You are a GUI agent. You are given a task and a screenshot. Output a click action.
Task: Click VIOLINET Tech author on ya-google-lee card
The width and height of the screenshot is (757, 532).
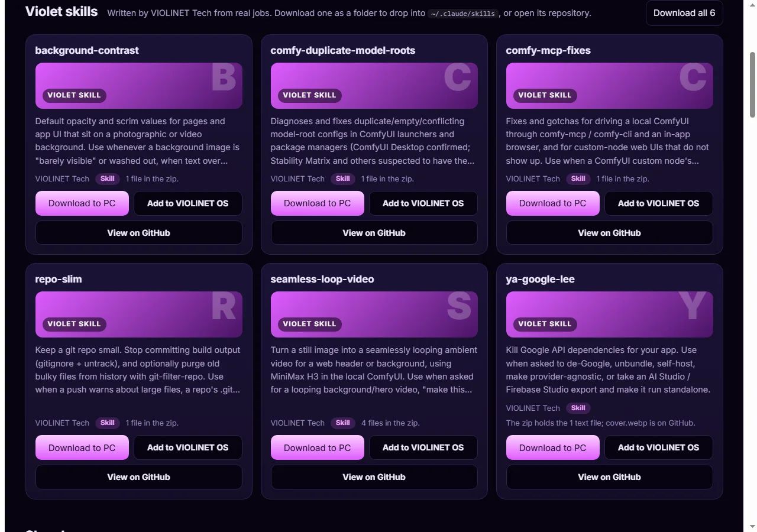(533, 408)
